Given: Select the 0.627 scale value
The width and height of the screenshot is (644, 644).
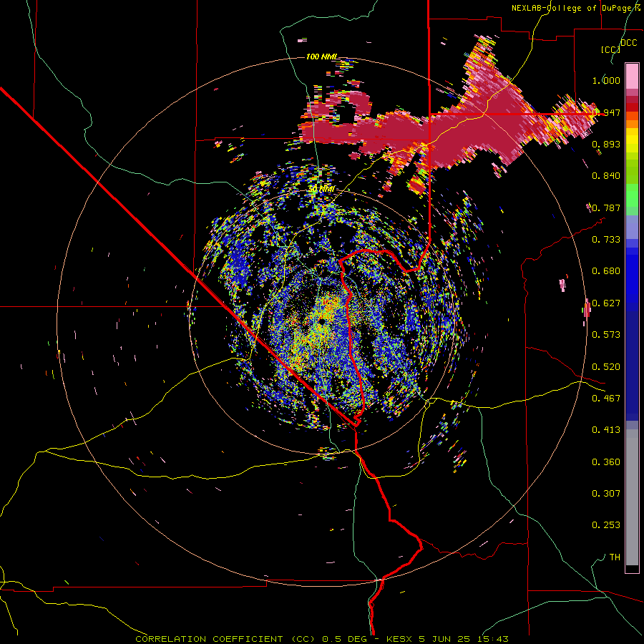Looking at the screenshot, I should pos(606,303).
